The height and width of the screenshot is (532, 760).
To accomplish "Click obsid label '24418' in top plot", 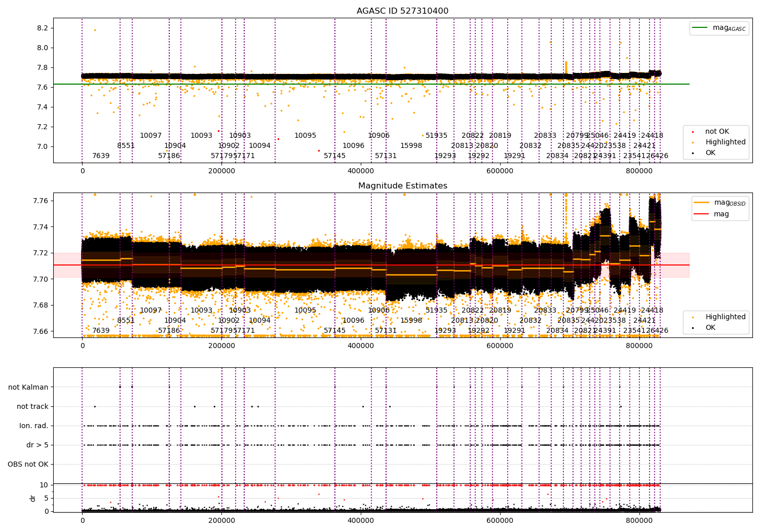I will (652, 135).
